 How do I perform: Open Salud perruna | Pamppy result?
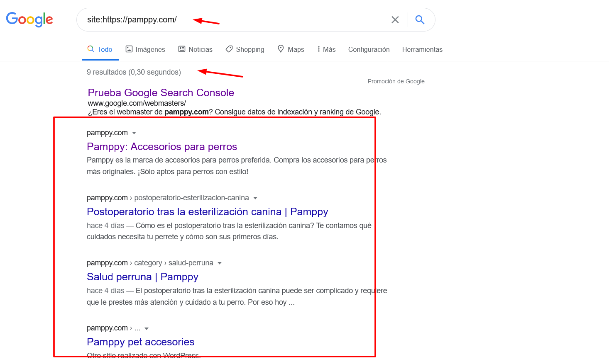142,277
